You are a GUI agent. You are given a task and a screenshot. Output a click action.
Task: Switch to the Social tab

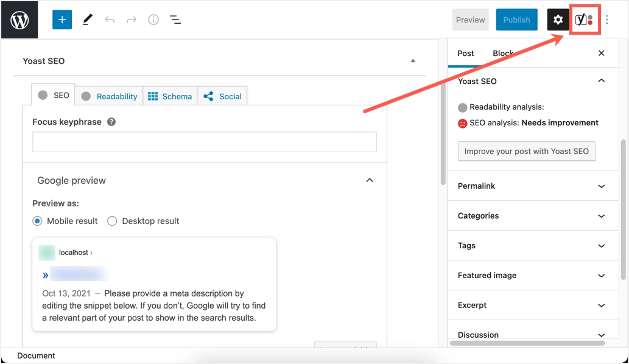[222, 96]
